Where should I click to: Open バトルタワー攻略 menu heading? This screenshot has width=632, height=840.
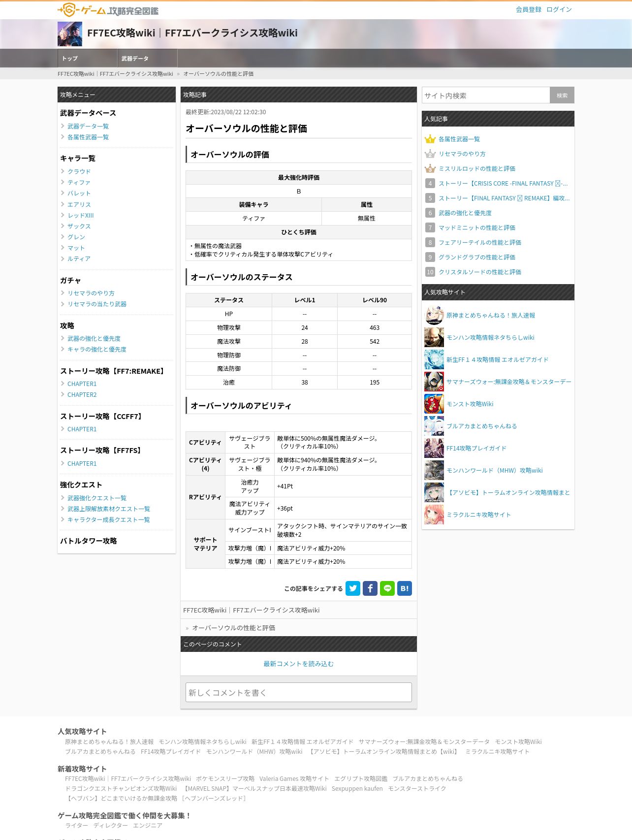click(x=89, y=541)
